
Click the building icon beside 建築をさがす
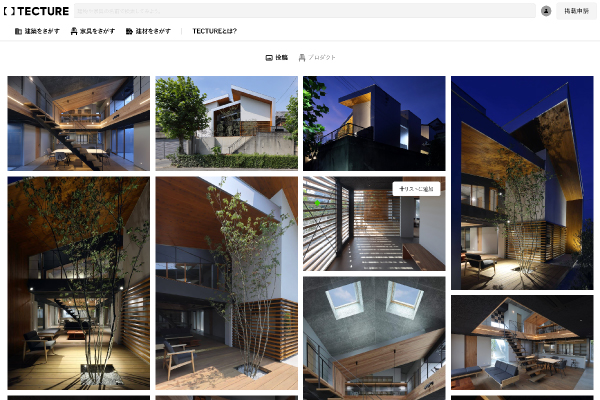pyautogui.click(x=18, y=31)
